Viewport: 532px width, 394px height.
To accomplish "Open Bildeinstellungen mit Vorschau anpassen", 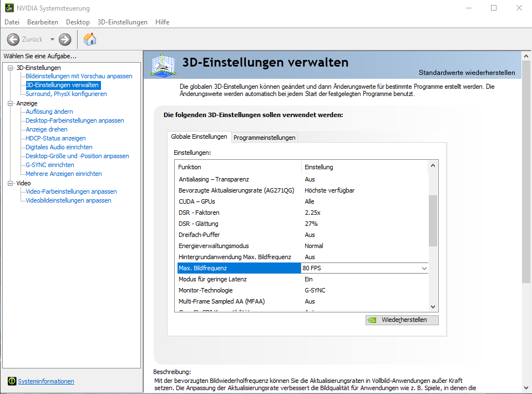I will tap(79, 76).
